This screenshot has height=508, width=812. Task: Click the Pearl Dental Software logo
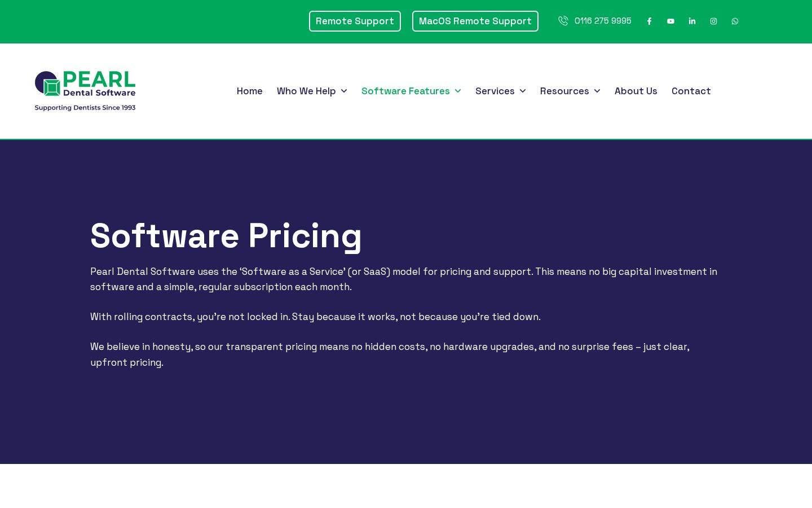tap(85, 91)
